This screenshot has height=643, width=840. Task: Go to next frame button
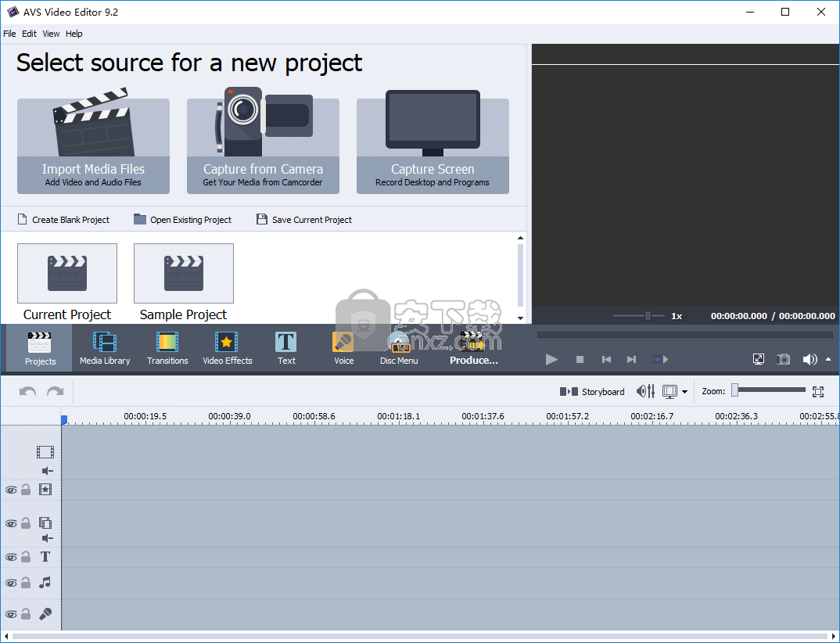(632, 360)
